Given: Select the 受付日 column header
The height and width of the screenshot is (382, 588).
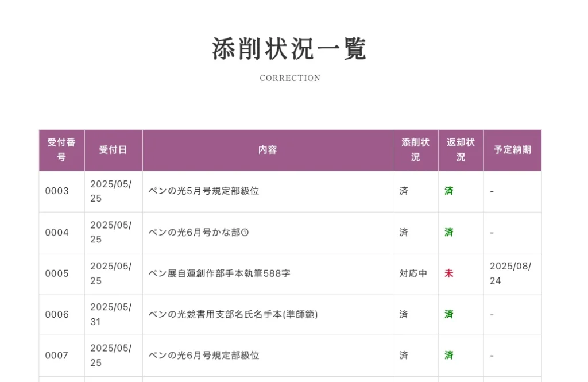Looking at the screenshot, I should (113, 150).
